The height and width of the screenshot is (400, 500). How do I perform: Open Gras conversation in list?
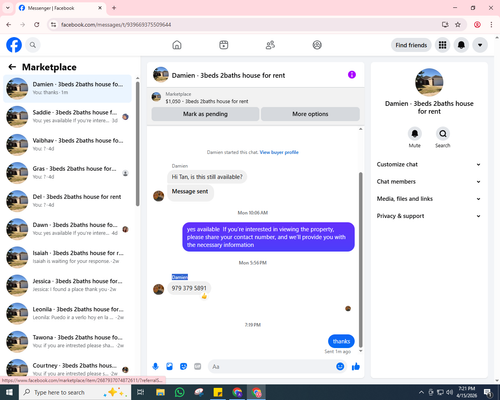point(67,173)
